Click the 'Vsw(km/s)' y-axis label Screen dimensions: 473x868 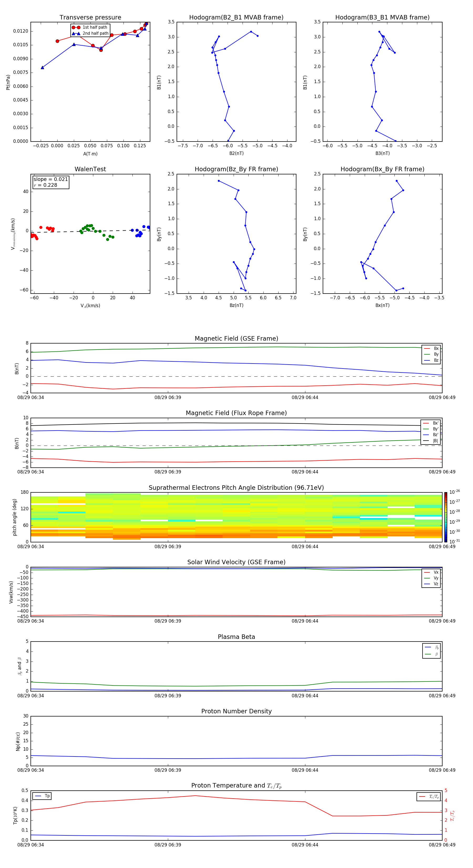[x=11, y=592]
